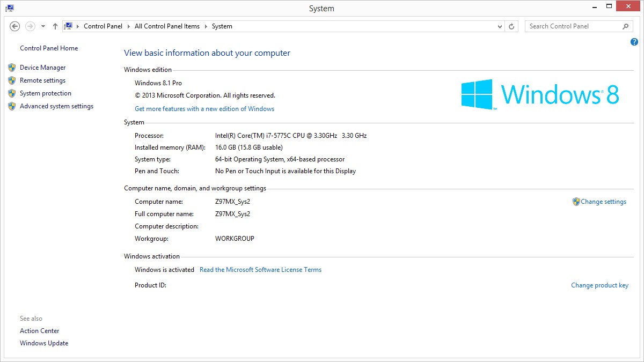The height and width of the screenshot is (362, 644).
Task: Go up one level with Up arrow
Action: [55, 26]
